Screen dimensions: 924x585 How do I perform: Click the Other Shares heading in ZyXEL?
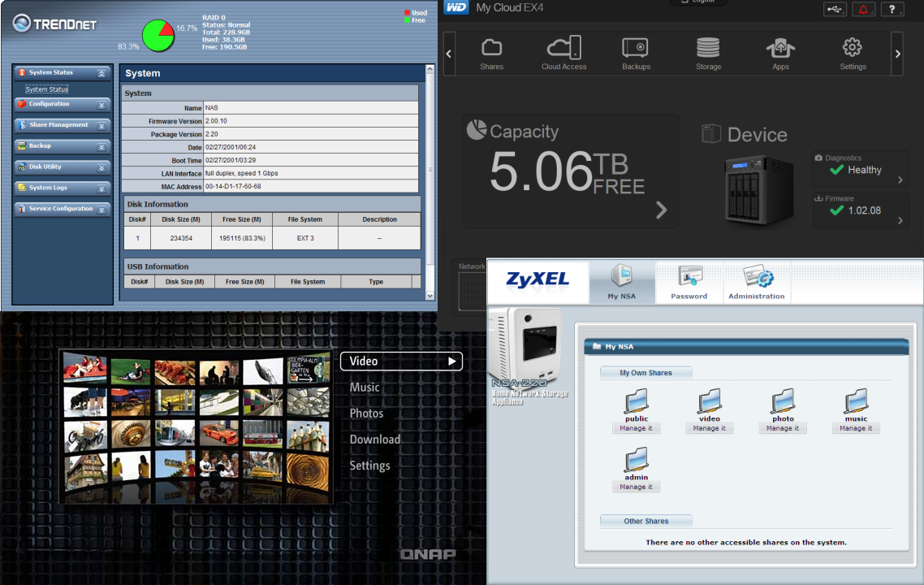pos(646,522)
